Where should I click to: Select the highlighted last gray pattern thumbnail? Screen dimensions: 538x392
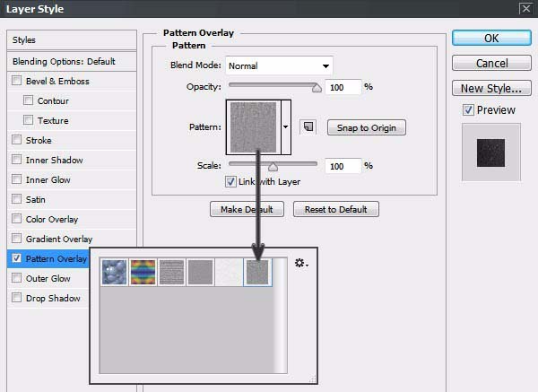(x=257, y=272)
